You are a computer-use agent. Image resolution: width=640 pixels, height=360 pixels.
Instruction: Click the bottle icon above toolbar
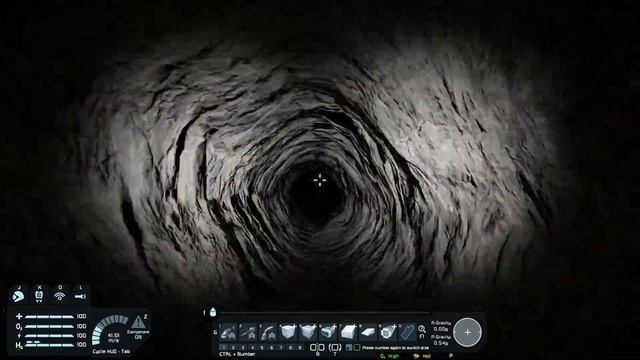click(x=213, y=312)
